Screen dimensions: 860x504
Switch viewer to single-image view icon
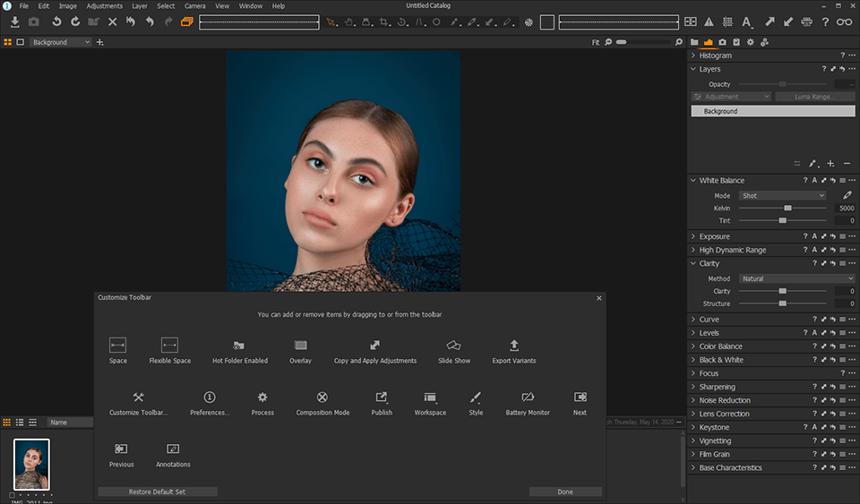click(21, 42)
